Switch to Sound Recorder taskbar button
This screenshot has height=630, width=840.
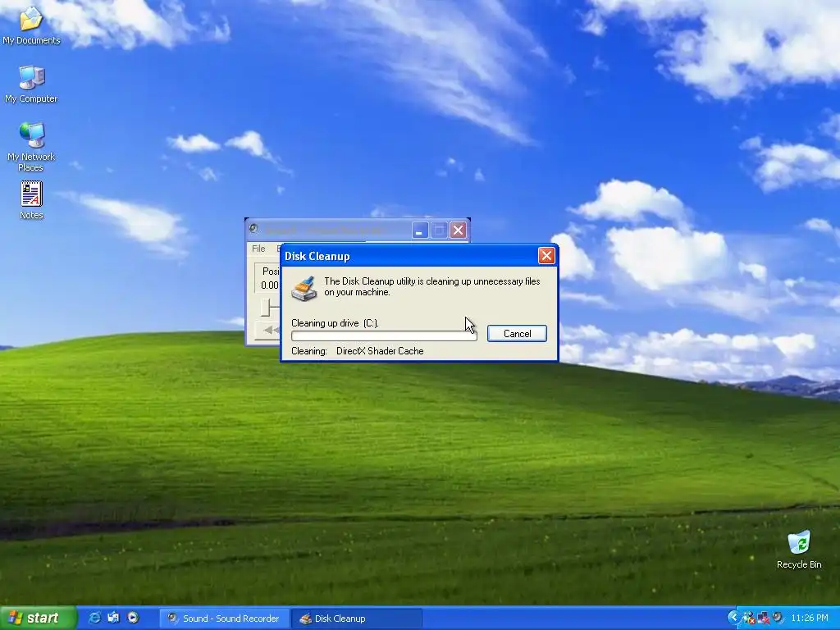225,619
